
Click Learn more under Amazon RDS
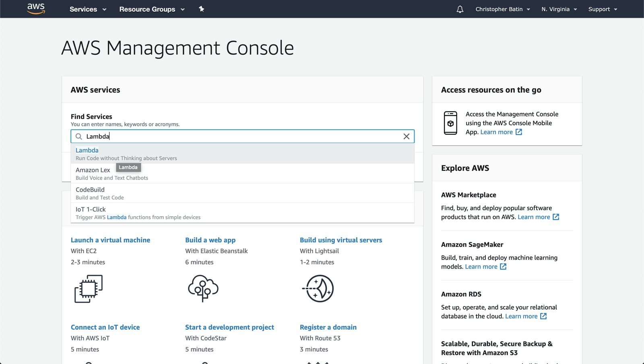click(x=521, y=316)
